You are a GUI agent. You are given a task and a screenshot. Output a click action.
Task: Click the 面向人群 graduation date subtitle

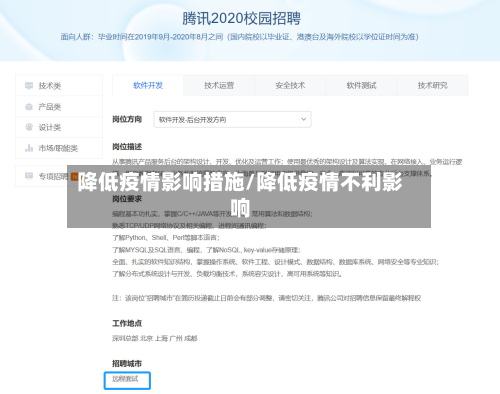239,37
